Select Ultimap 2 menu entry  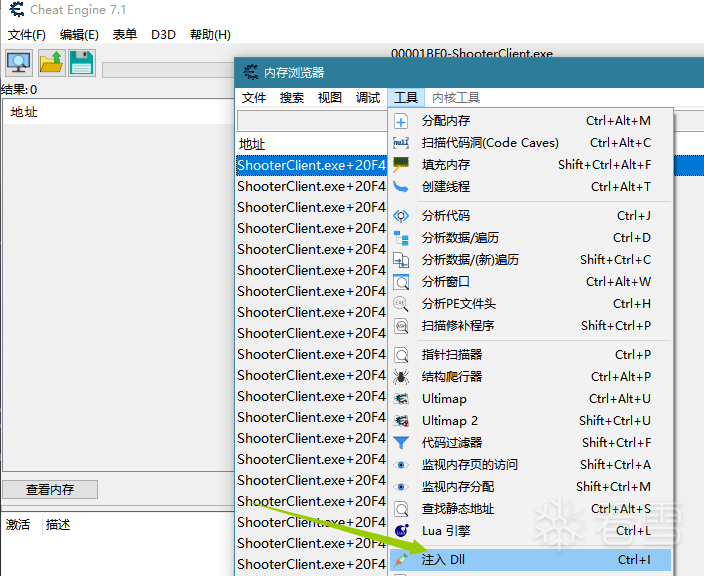[530, 421]
